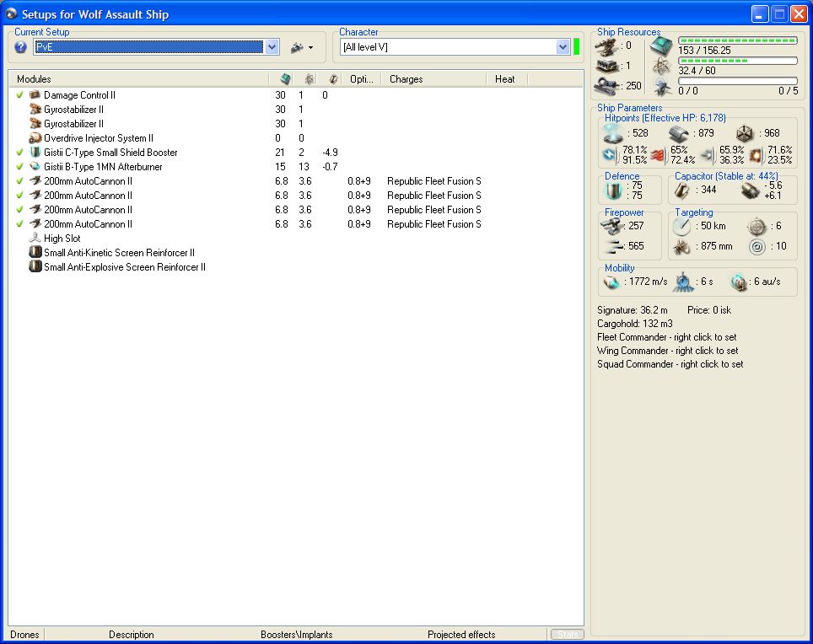The height and width of the screenshot is (644, 813).
Task: Click the Modules column header
Action: tap(138, 79)
